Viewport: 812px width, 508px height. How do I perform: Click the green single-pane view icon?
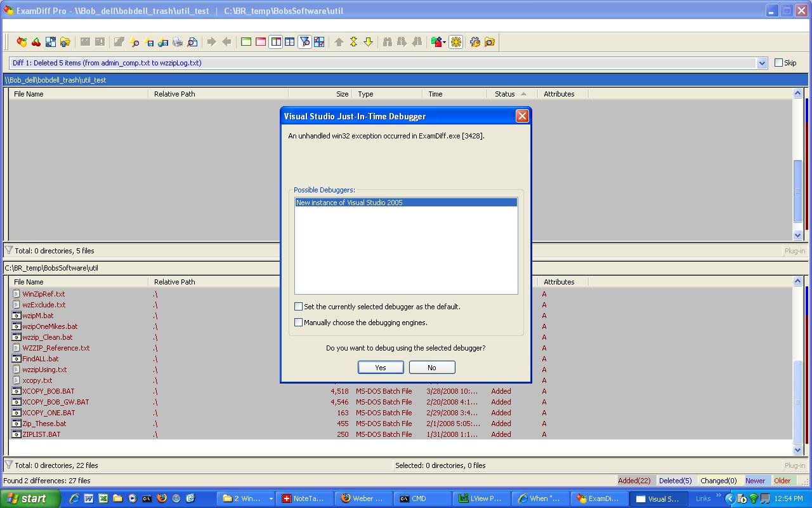[x=246, y=42]
